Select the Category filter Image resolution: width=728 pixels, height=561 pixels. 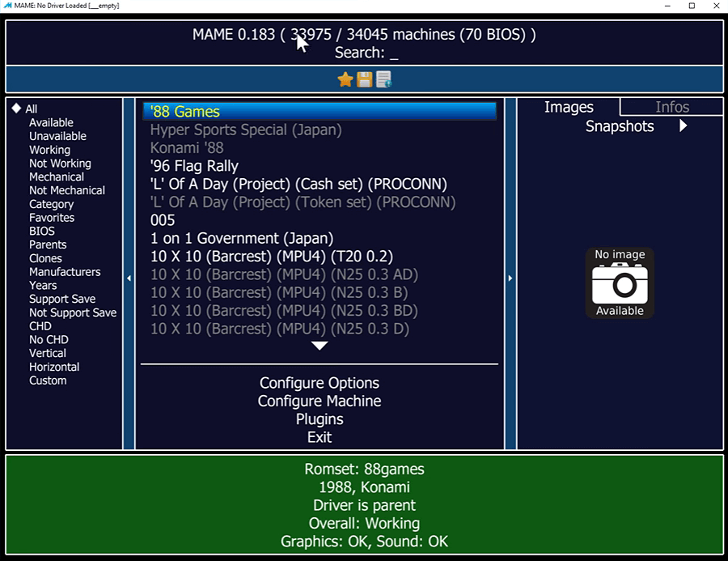coord(51,204)
